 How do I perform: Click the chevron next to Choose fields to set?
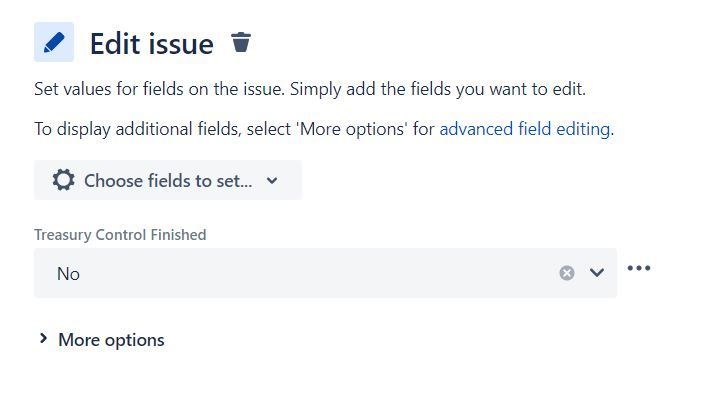[272, 181]
